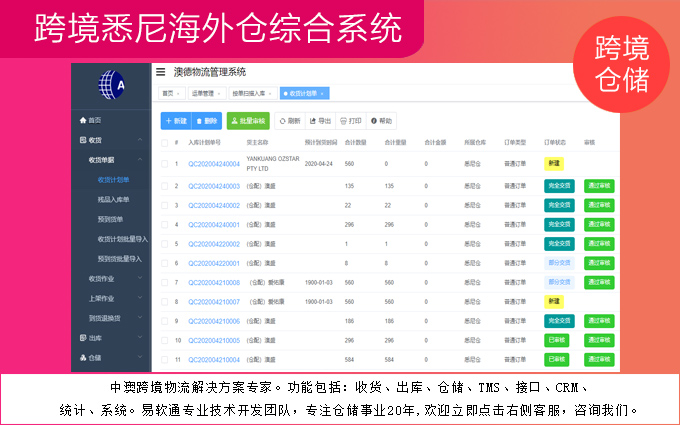Toggle the select-all header checkbox

pos(164,143)
